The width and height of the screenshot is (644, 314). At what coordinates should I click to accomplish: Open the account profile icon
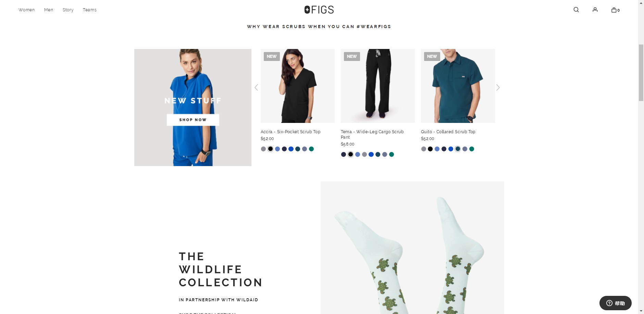pos(595,10)
